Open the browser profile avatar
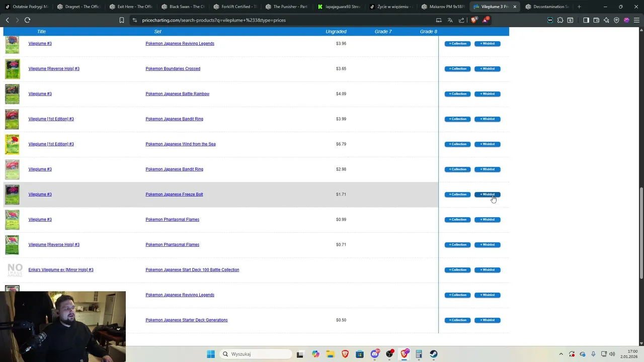 coord(626,20)
